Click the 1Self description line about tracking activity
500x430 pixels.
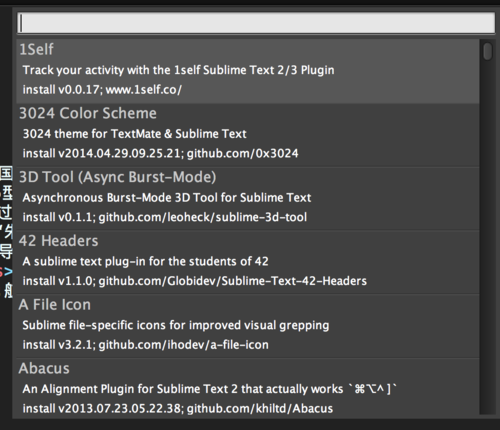click(178, 70)
